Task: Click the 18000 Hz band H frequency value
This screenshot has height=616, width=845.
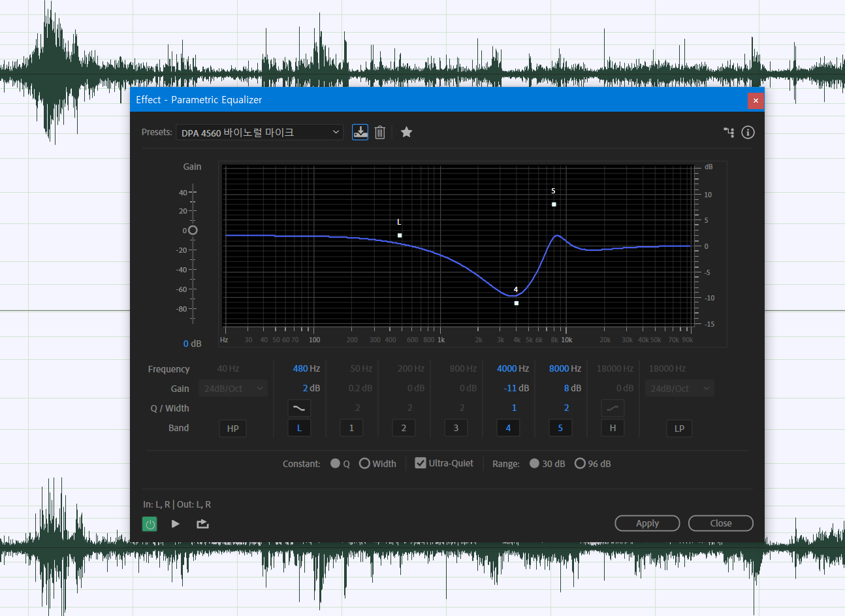Action: pyautogui.click(x=614, y=368)
